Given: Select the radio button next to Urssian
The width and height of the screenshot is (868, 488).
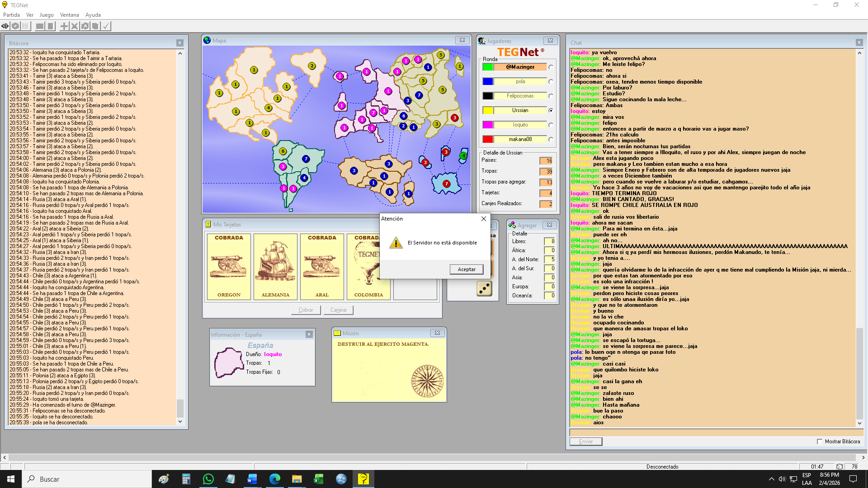Looking at the screenshot, I should pos(551,110).
